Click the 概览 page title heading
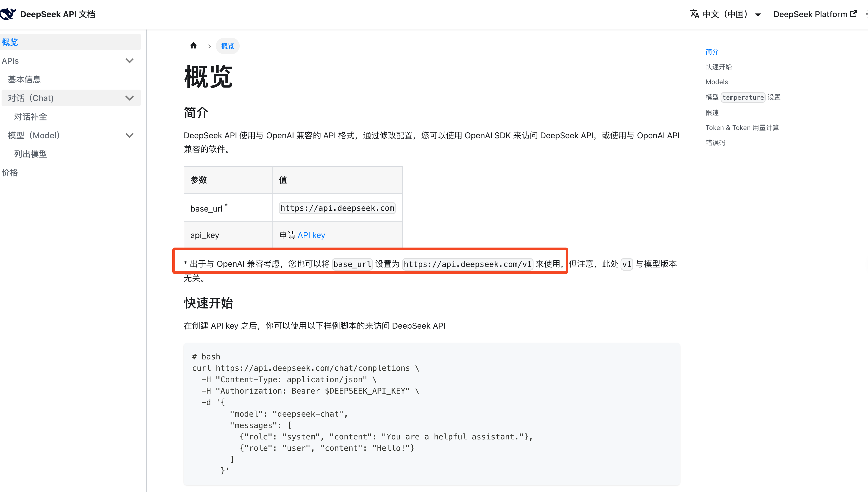This screenshot has width=868, height=492. [208, 77]
